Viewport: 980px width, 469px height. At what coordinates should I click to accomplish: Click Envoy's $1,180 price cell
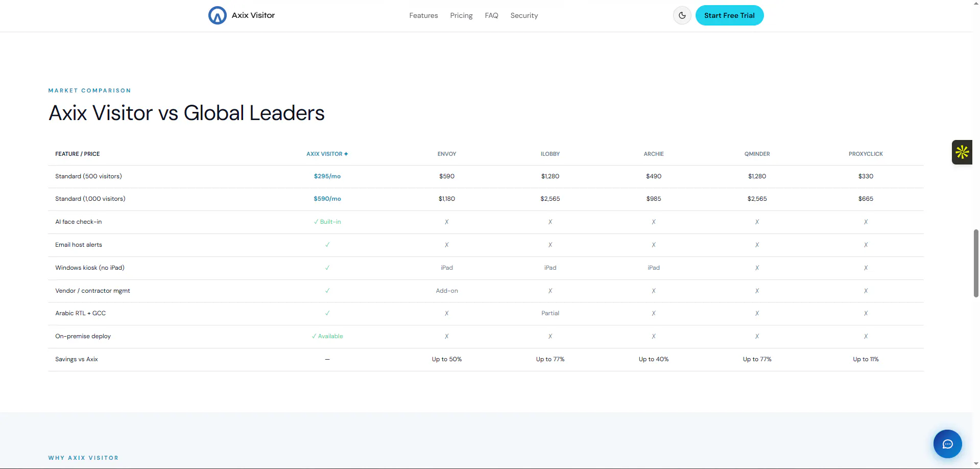pyautogui.click(x=446, y=199)
